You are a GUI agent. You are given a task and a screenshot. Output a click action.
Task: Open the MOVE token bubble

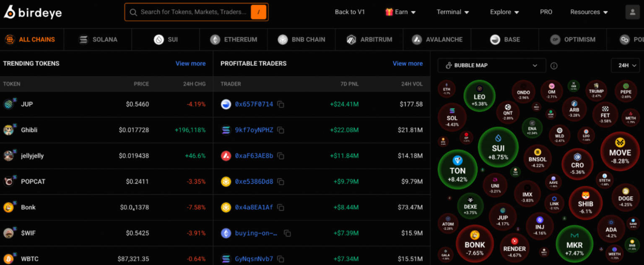coord(620,151)
